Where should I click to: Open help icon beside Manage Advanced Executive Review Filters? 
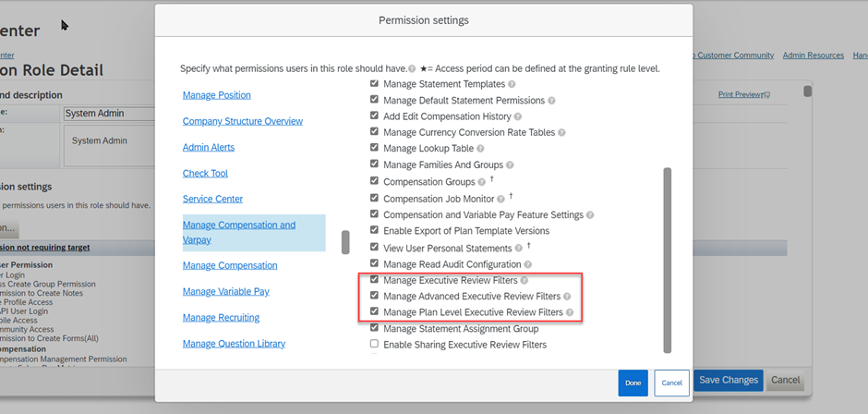567,297
